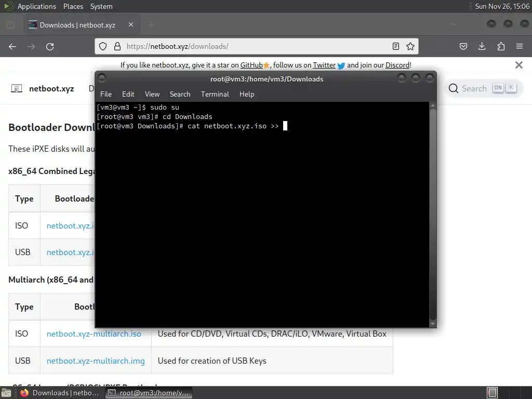This screenshot has width=532, height=399.
Task: Open Firefox hamburger application menu
Action: tap(520, 46)
